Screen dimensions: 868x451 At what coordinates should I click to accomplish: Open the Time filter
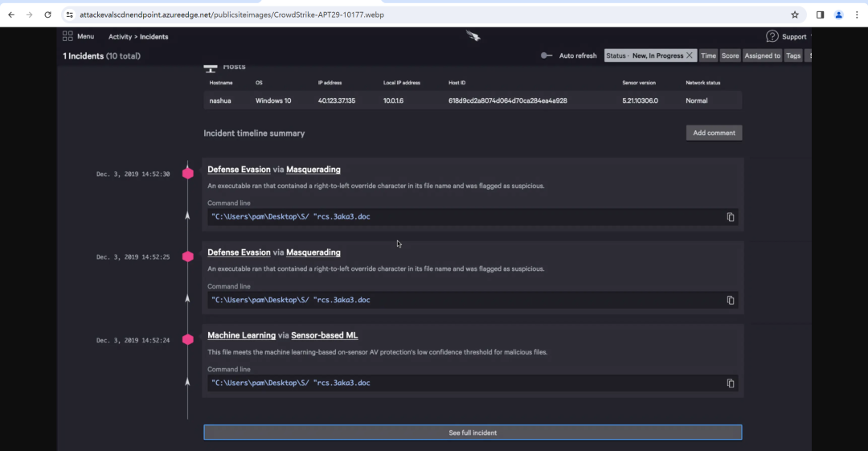click(x=708, y=55)
